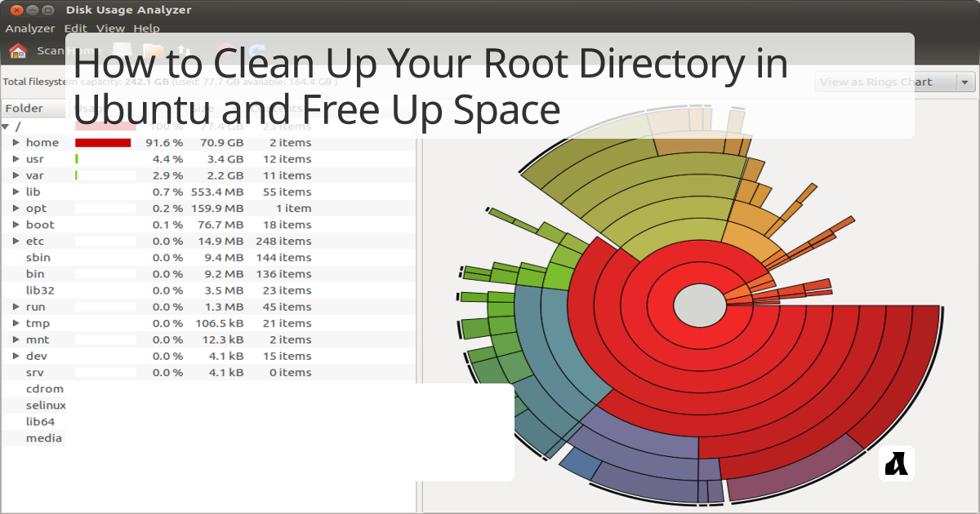
Task: Click home's red usage bar
Action: point(101,142)
